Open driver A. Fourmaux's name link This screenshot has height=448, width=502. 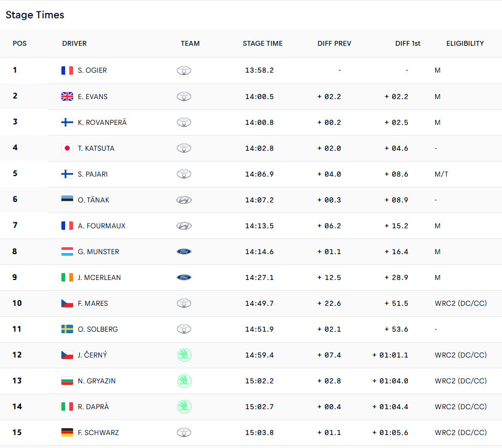pos(102,226)
